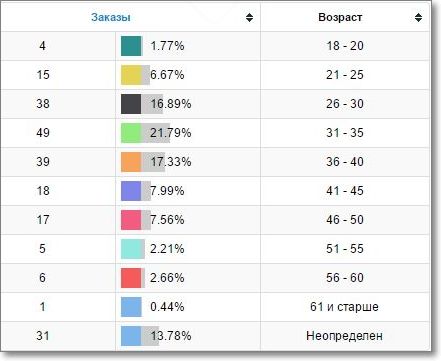Sort by the Заказы column sort arrows
This screenshot has width=441, height=361.
point(249,17)
